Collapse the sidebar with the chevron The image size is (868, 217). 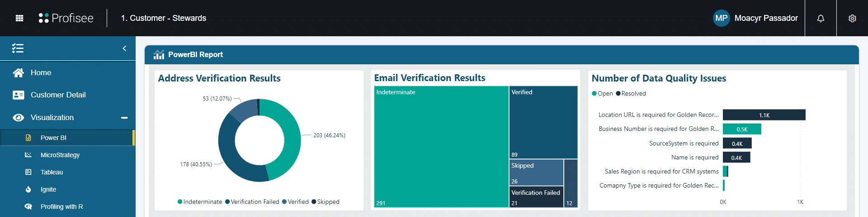point(124,48)
